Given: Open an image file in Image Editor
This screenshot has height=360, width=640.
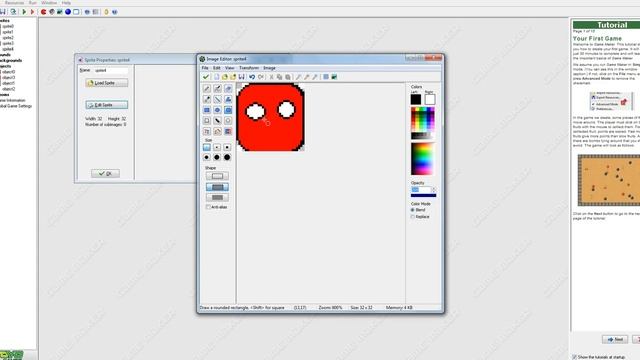Looking at the screenshot, I should coord(224,77).
